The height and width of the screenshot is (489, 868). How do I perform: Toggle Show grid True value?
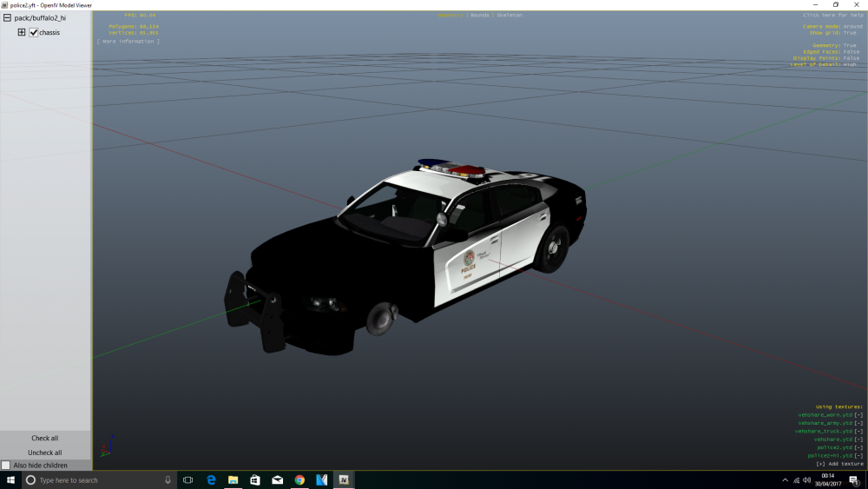(x=850, y=33)
